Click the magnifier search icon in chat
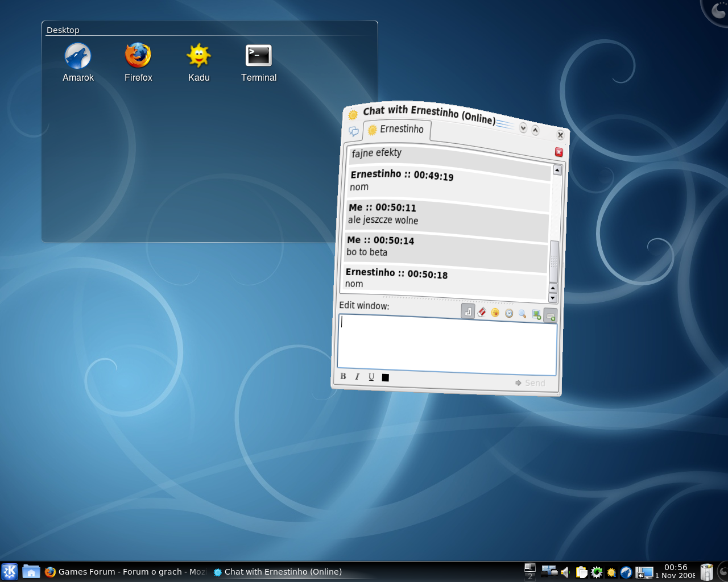728x582 pixels. [x=522, y=314]
